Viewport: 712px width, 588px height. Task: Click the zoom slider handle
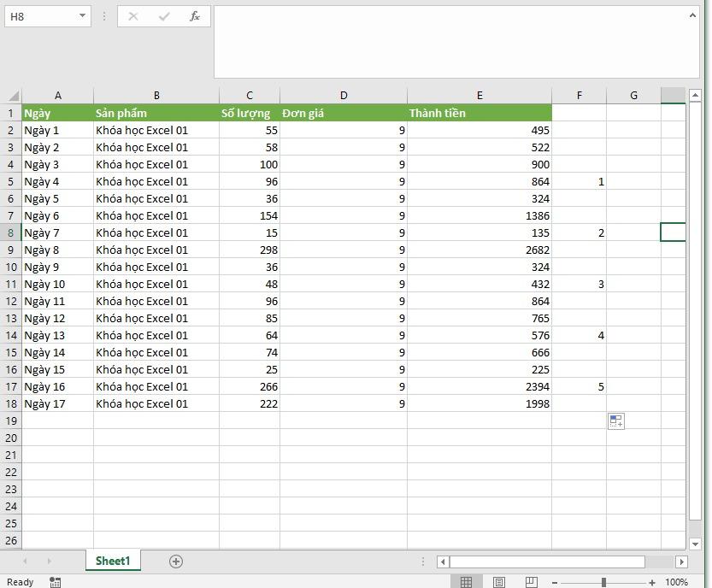pyautogui.click(x=604, y=580)
